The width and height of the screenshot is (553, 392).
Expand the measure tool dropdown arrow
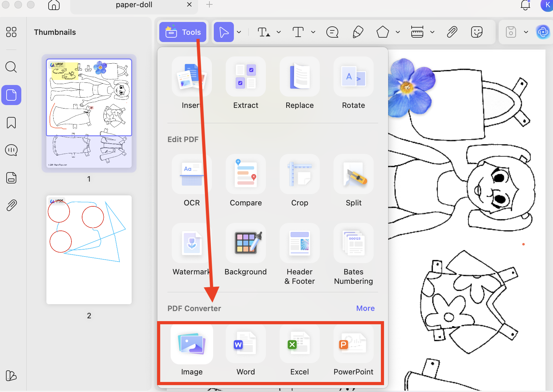click(432, 32)
